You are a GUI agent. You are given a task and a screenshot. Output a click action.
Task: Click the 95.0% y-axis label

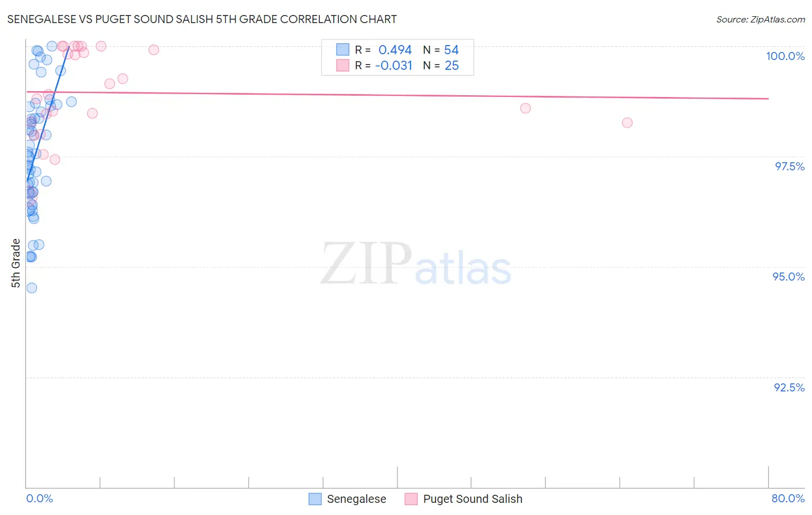coord(788,277)
